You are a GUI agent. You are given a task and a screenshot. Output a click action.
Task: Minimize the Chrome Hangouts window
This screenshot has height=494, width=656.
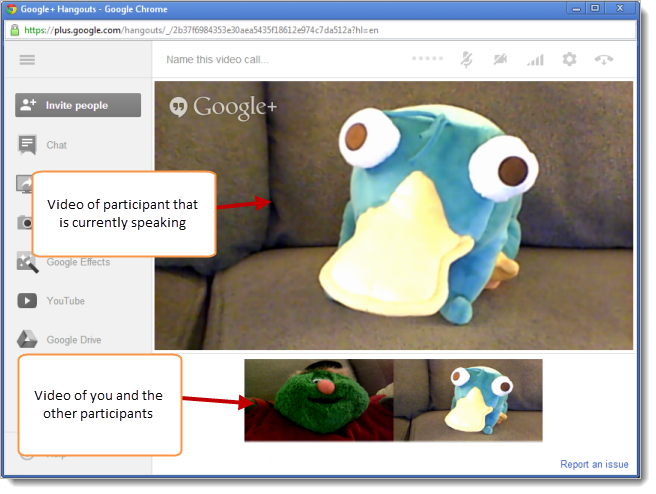tap(576, 8)
